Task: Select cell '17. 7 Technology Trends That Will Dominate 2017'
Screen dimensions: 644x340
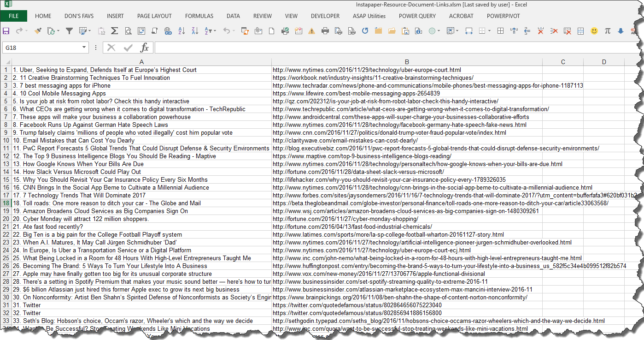Action: [x=141, y=196]
